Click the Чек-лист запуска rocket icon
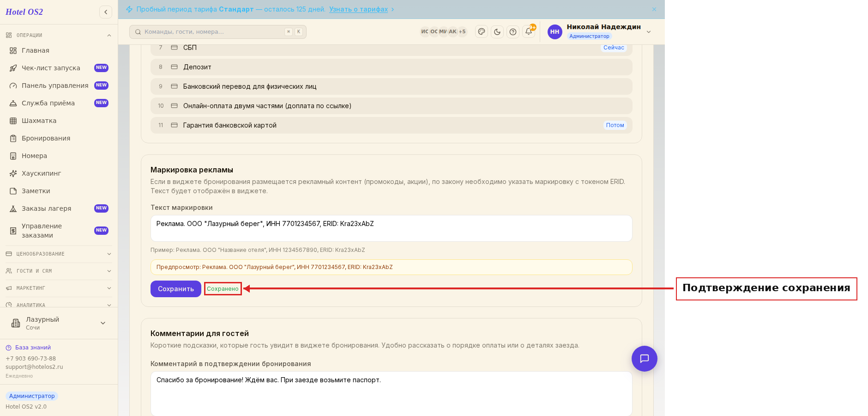 [13, 68]
